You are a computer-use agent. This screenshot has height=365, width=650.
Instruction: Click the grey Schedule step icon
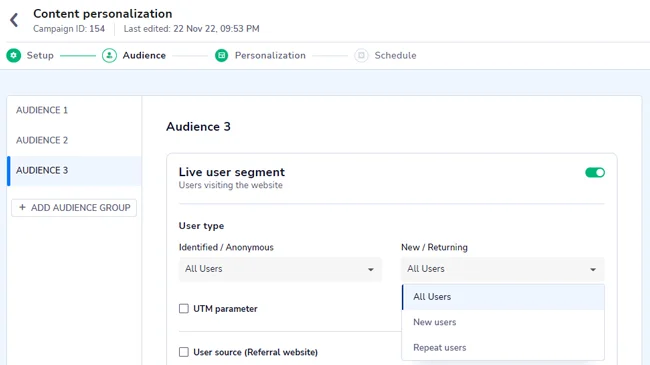coord(361,55)
